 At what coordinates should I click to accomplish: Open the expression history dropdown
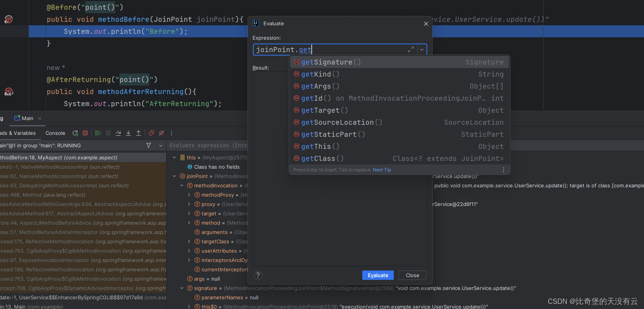coord(422,50)
